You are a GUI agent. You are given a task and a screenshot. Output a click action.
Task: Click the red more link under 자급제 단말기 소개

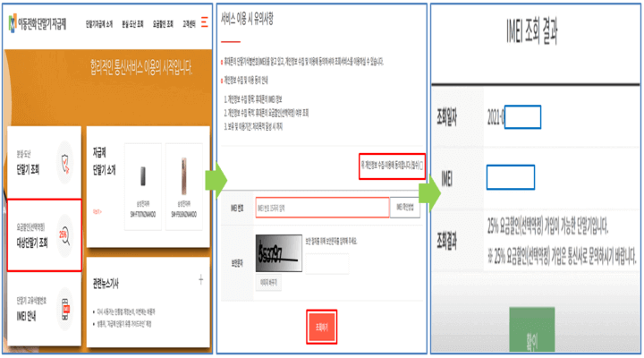click(97, 212)
